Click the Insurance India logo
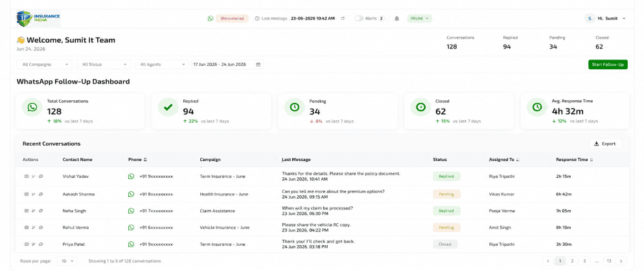644x271 pixels. click(38, 19)
